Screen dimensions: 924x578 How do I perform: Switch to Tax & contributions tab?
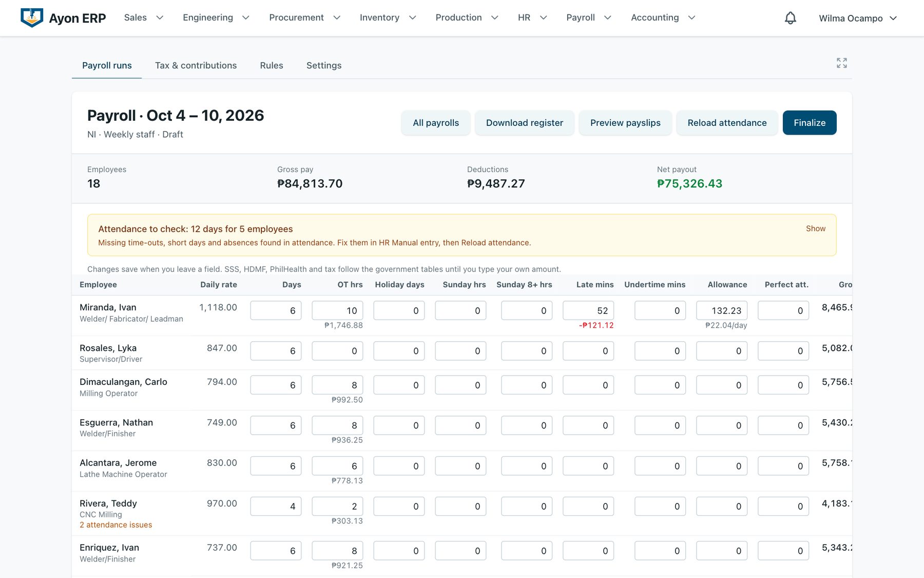tap(196, 65)
